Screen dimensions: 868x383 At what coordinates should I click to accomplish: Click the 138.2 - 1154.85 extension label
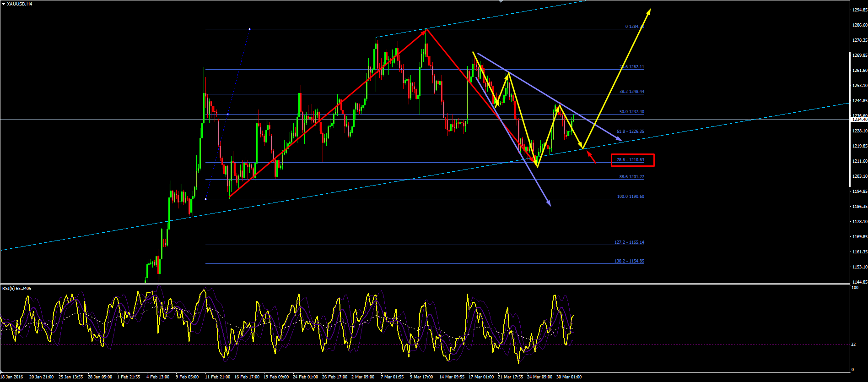(629, 261)
